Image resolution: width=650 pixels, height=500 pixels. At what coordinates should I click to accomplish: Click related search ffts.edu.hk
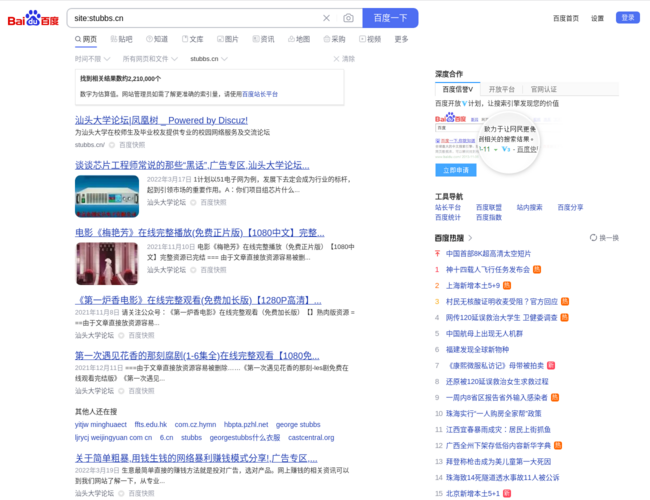[150, 425]
